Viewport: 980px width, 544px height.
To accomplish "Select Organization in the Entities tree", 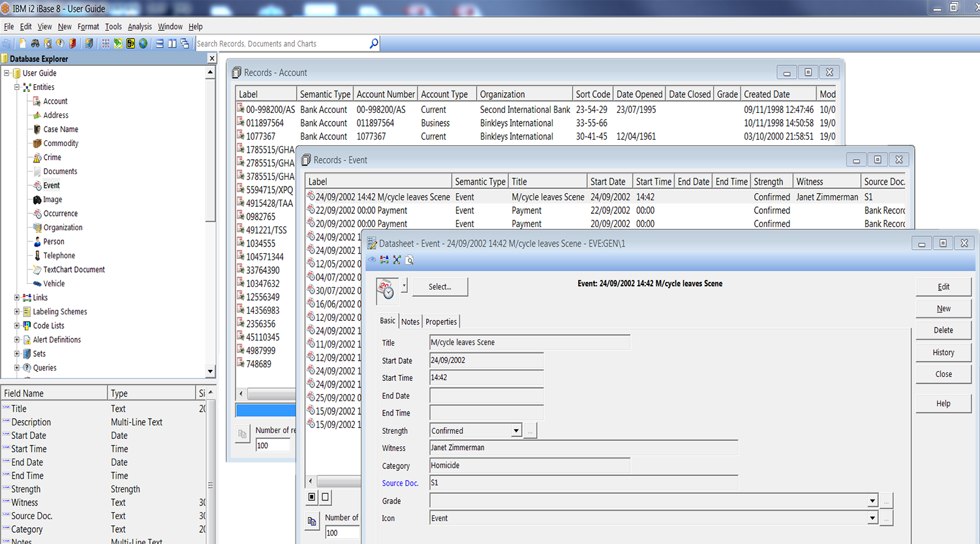I will (63, 228).
